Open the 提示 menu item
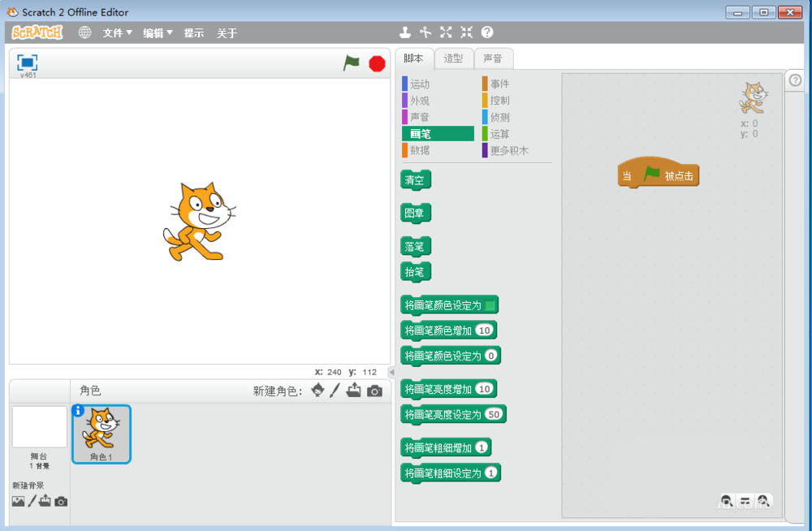Image resolution: width=812 pixels, height=531 pixels. pyautogui.click(x=194, y=33)
